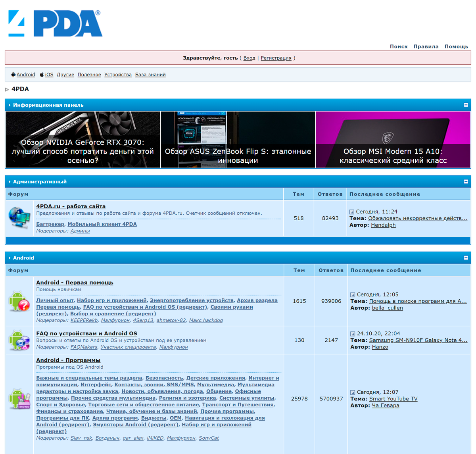The width and height of the screenshot is (476, 454).
Task: Open the Безопасность subforum
Action: tap(164, 378)
